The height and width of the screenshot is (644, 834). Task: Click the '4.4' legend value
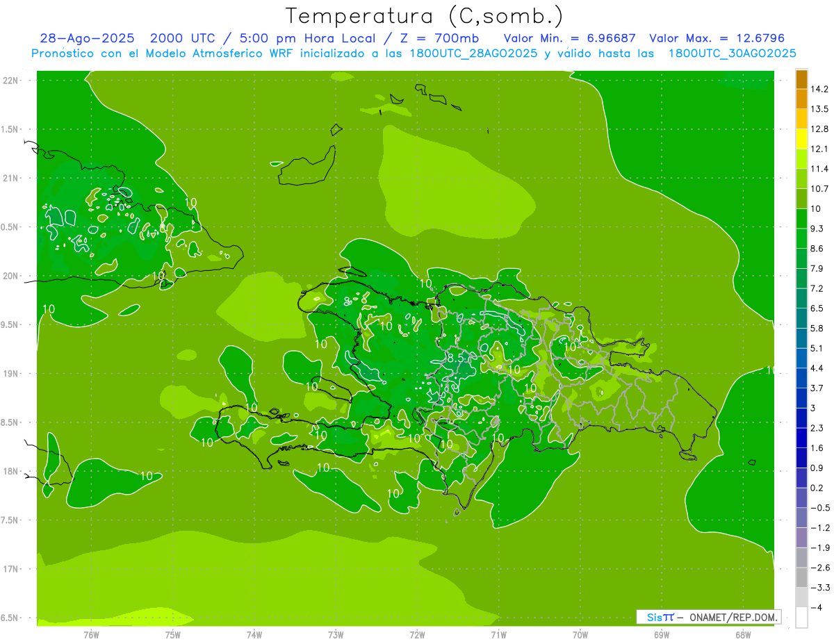point(817,368)
